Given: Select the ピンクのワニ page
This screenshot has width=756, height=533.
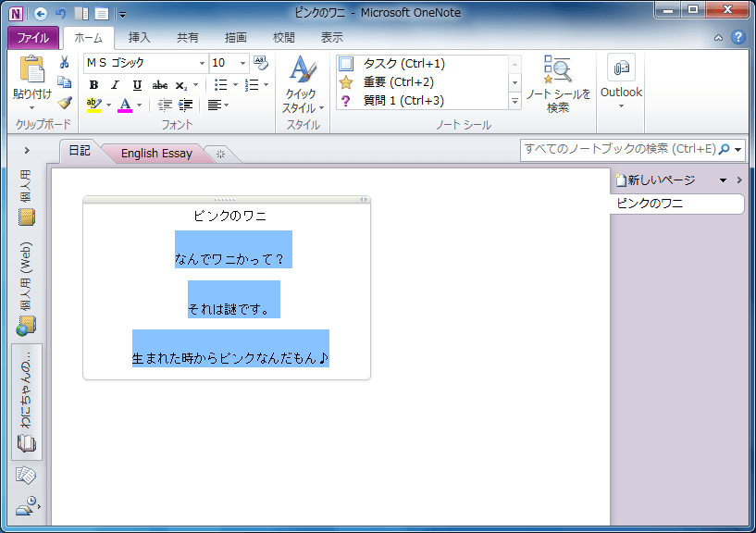Looking at the screenshot, I should tap(677, 204).
